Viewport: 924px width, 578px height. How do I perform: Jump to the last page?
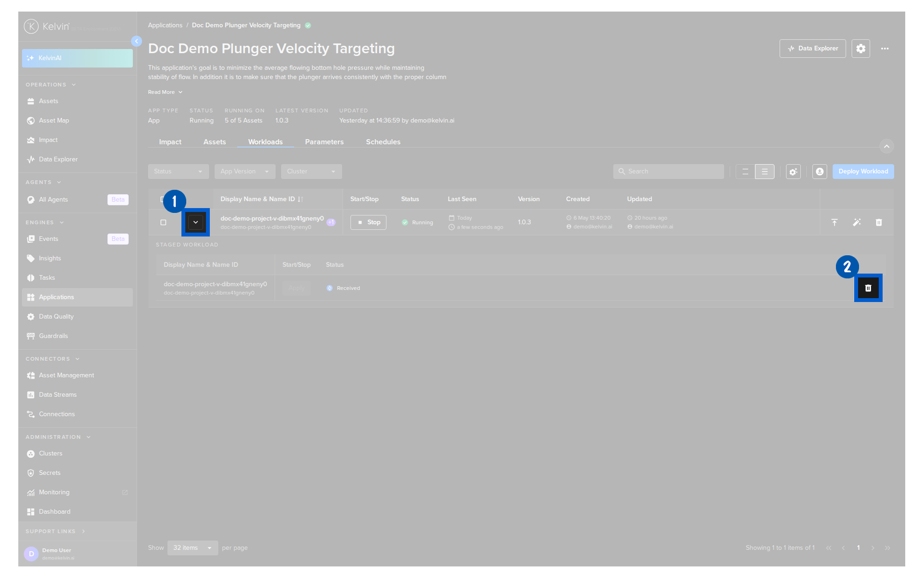point(887,548)
